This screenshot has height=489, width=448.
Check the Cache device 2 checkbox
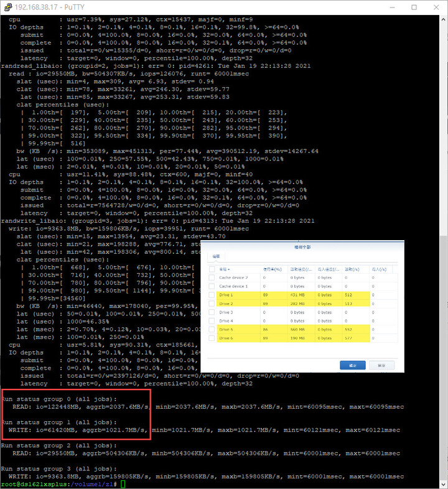pyautogui.click(x=212, y=277)
